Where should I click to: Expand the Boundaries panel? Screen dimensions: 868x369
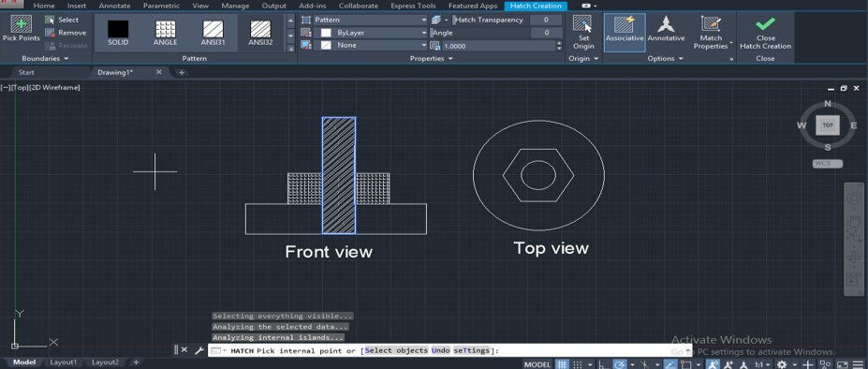[45, 59]
